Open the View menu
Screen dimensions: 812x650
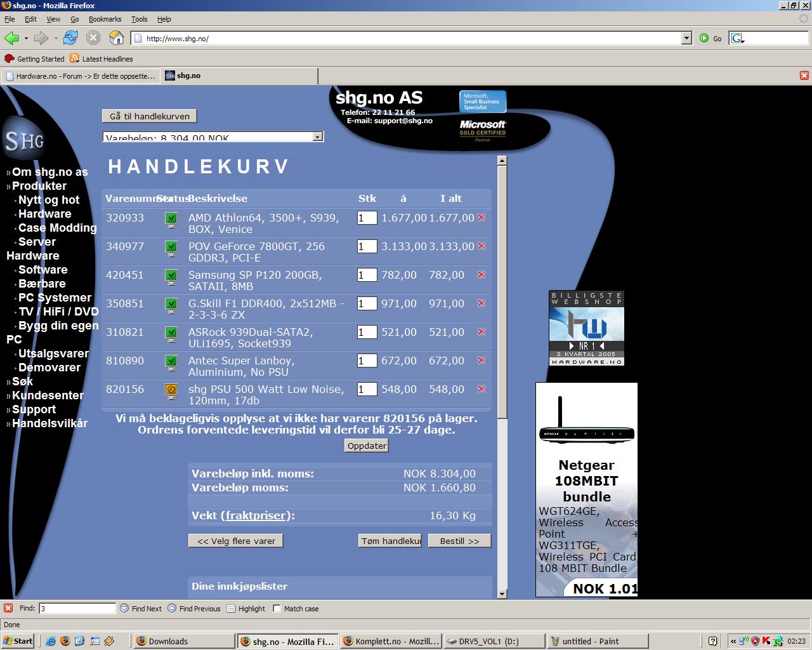click(53, 19)
